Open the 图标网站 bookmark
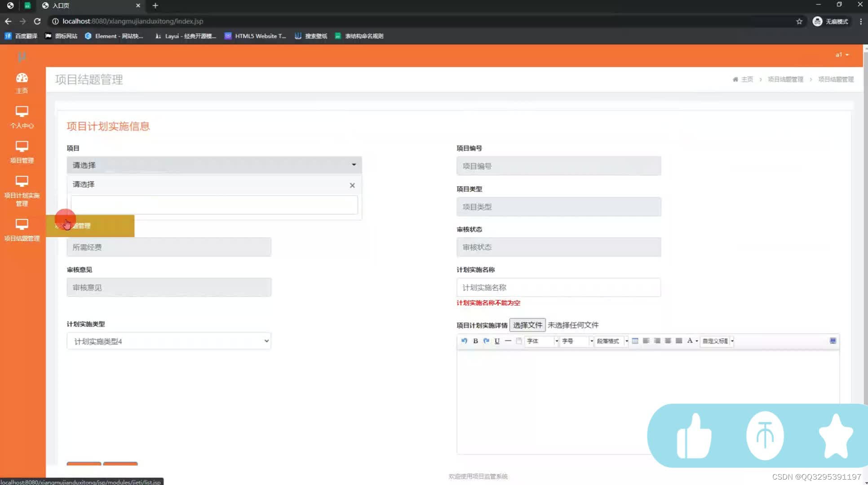The width and height of the screenshot is (868, 485). (62, 36)
